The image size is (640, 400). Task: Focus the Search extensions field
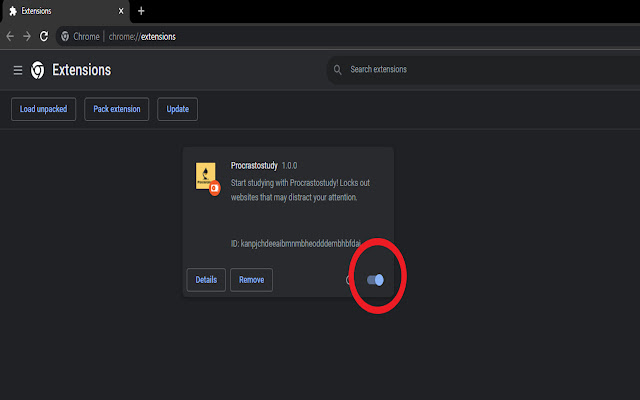[484, 70]
